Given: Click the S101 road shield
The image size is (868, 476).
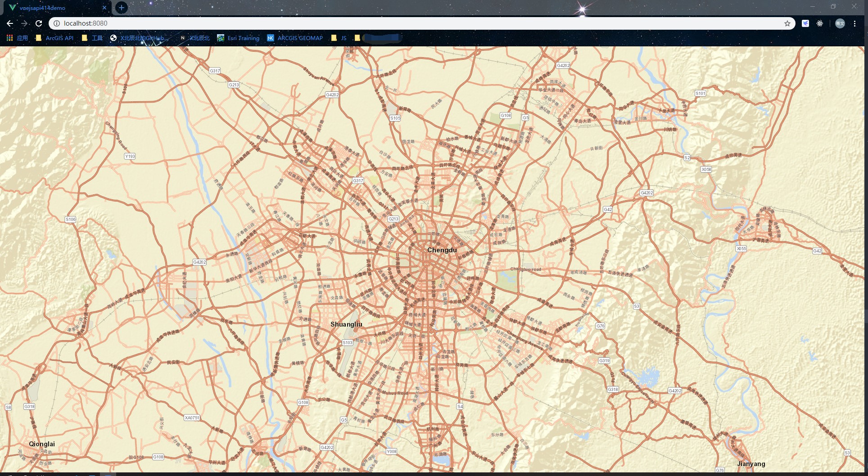Looking at the screenshot, I should coord(701,94).
